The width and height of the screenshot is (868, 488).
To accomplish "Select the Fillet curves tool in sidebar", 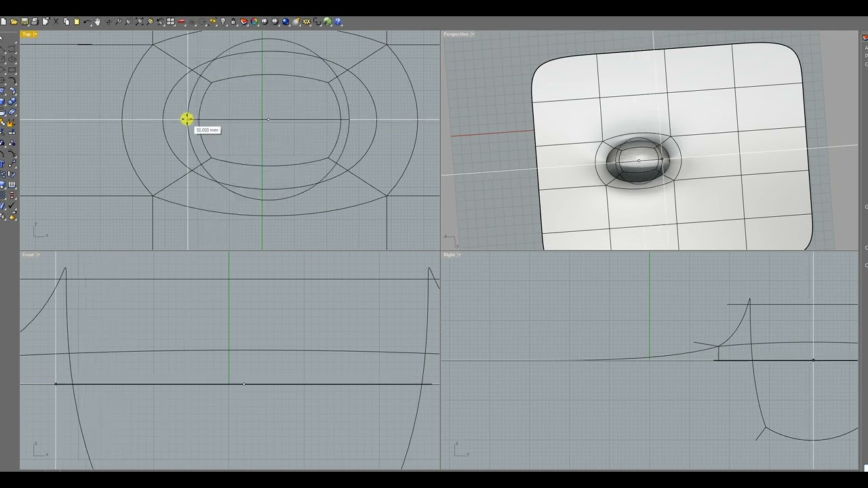I will pyautogui.click(x=12, y=79).
